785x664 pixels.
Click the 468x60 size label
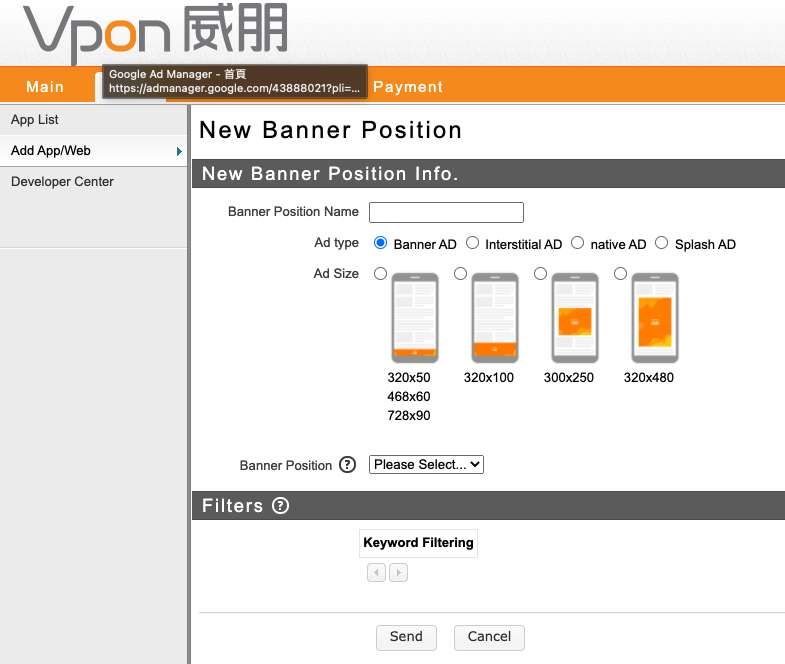(409, 397)
